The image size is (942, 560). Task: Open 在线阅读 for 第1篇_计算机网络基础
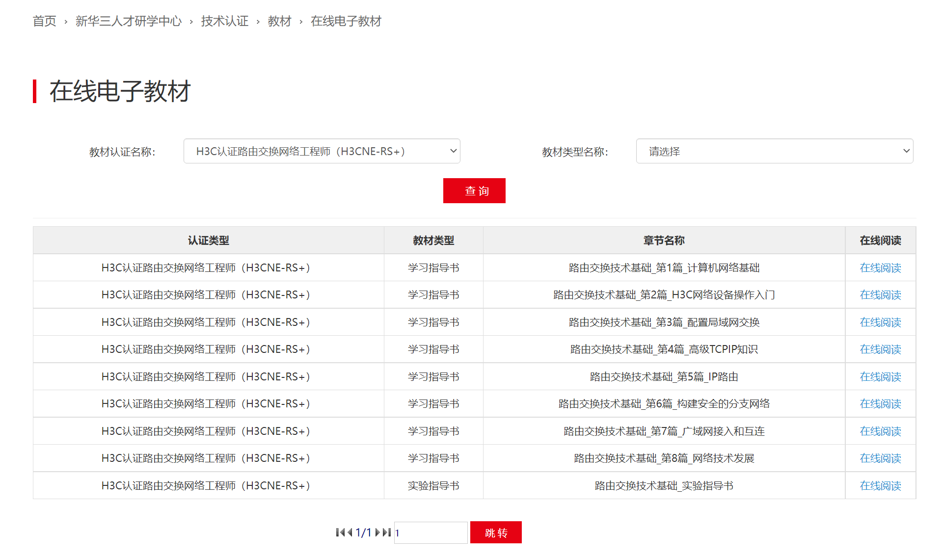(x=881, y=268)
